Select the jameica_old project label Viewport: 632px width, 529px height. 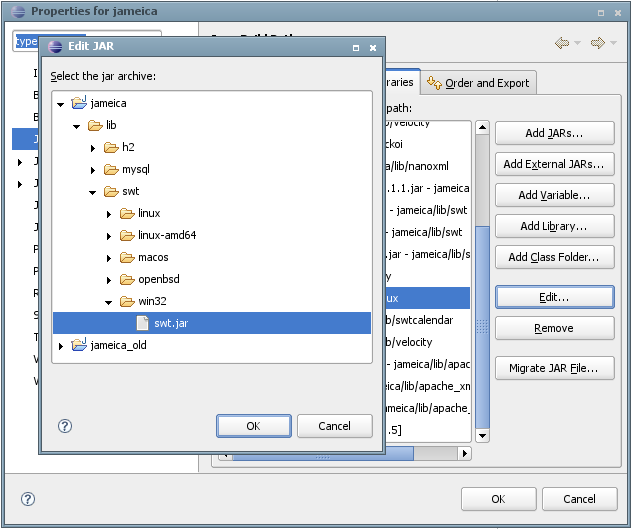click(118, 345)
